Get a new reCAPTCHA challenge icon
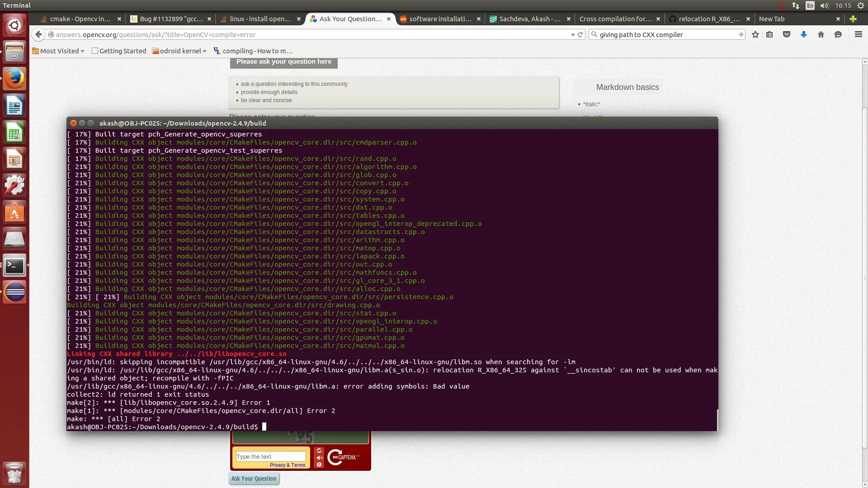Viewport: 868px width, 488px height. pos(319,450)
